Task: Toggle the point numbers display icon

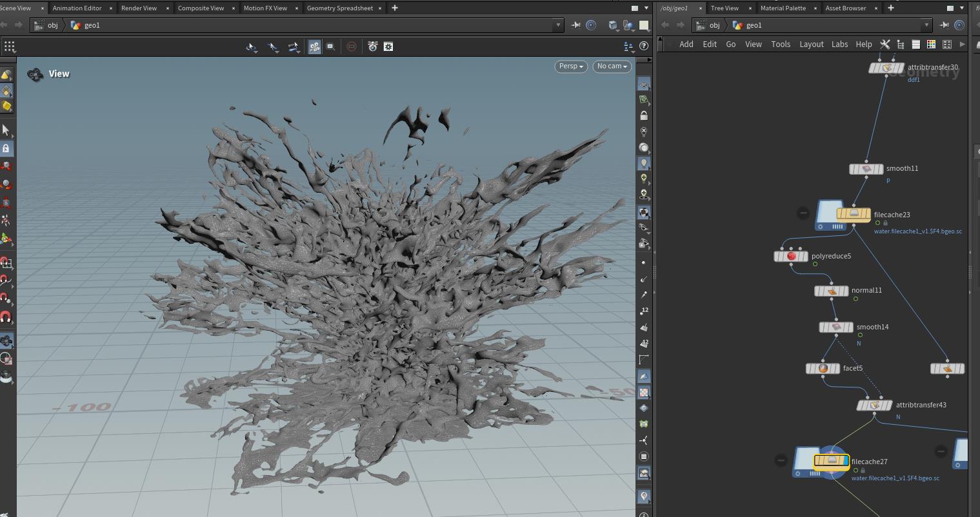Action: (x=644, y=311)
